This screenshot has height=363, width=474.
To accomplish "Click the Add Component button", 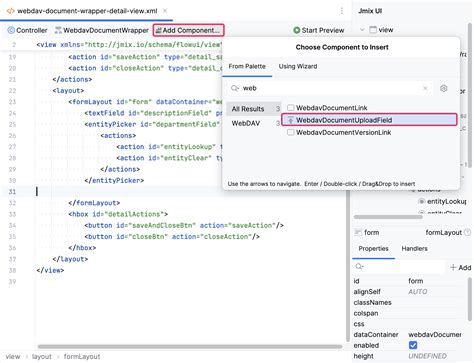I will (x=188, y=30).
